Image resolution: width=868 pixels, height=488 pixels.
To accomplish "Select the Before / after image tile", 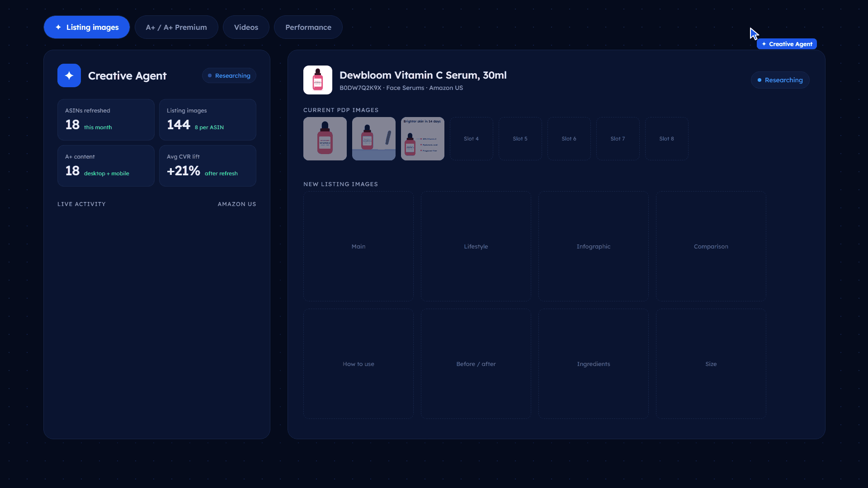I will (476, 364).
